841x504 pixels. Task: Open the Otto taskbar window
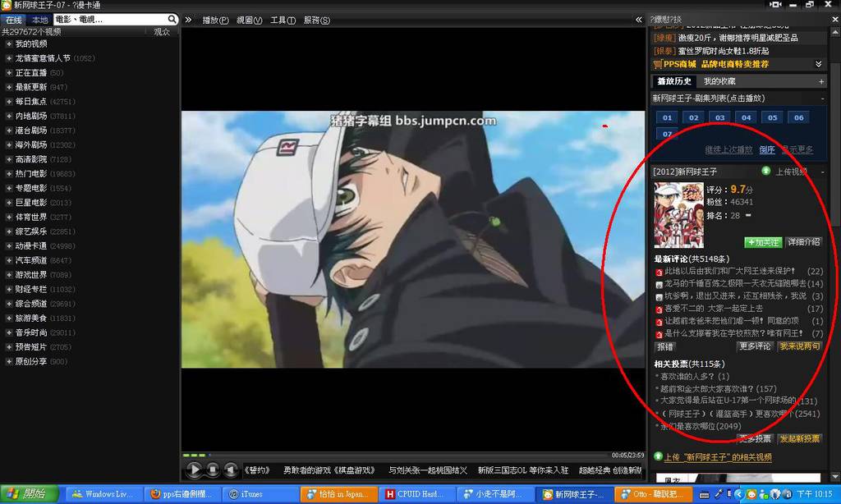point(651,494)
